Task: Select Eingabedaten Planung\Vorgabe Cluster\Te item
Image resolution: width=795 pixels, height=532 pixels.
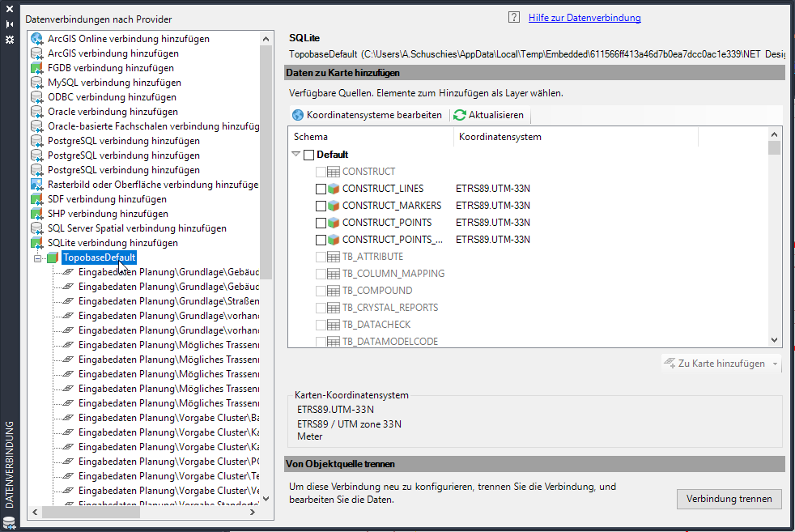Action: point(169,476)
